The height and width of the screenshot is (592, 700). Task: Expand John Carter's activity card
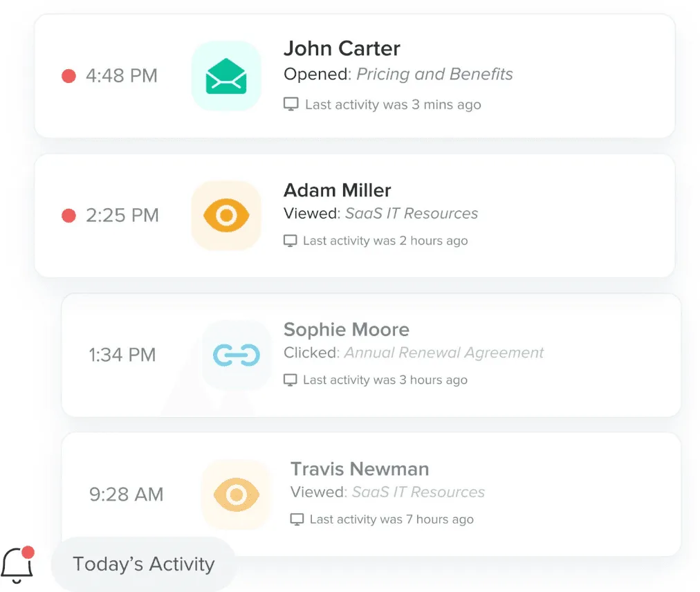pyautogui.click(x=354, y=76)
